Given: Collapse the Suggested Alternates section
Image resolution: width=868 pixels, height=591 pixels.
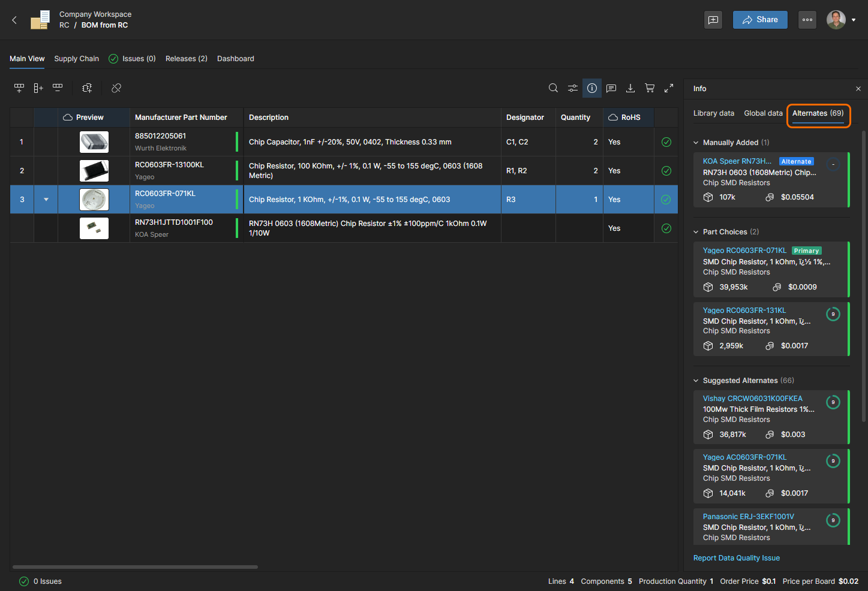Looking at the screenshot, I should click(696, 381).
